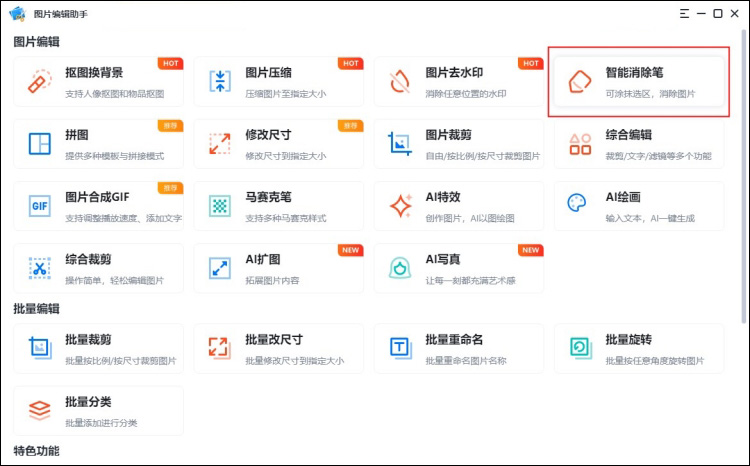The width and height of the screenshot is (750, 466).
Task: Click the 图片压缩 card title
Action: point(268,73)
